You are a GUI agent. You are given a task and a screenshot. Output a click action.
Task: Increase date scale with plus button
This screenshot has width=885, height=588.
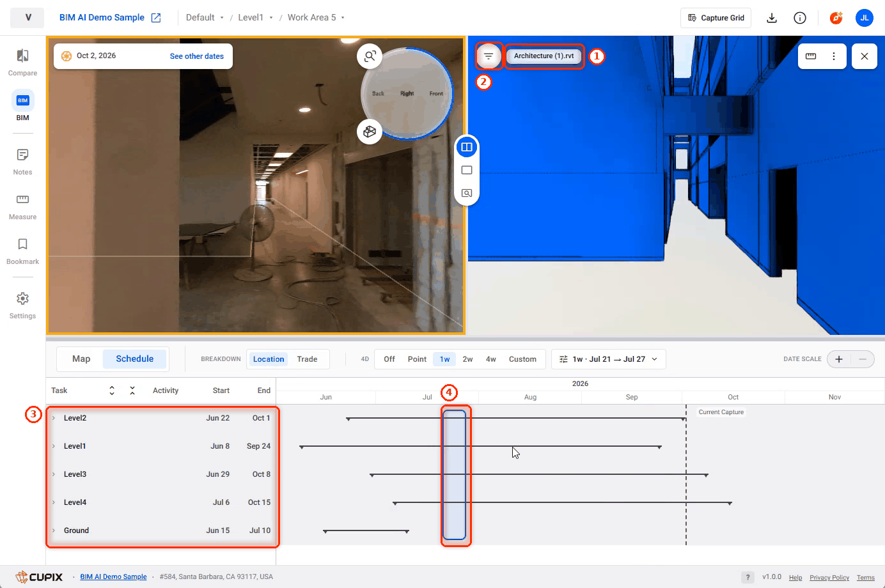tap(839, 359)
